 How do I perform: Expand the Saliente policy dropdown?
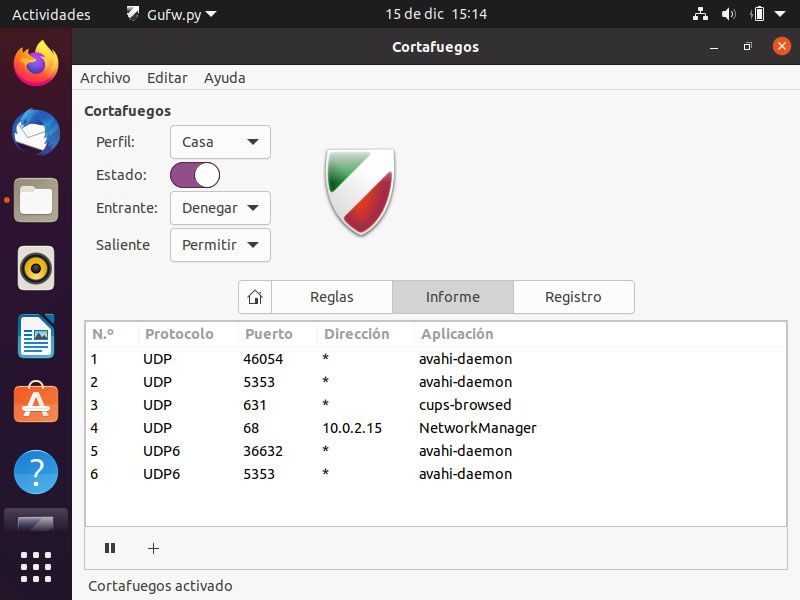pos(220,245)
